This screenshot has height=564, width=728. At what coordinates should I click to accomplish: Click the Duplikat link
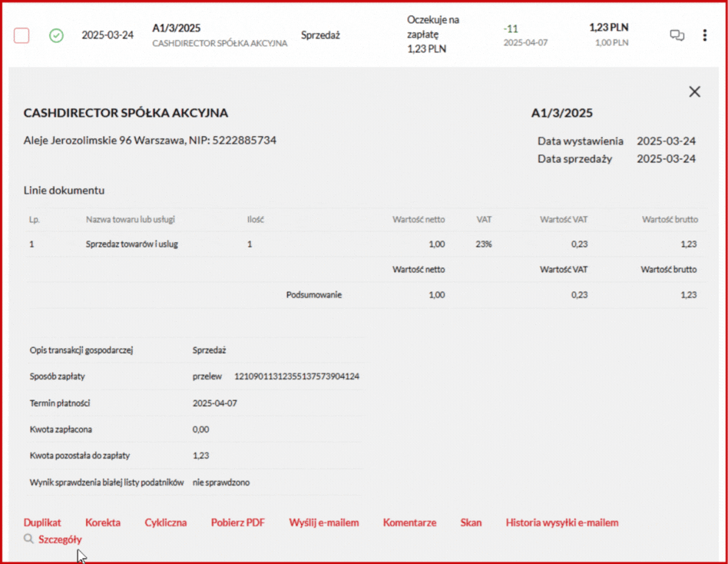click(42, 523)
